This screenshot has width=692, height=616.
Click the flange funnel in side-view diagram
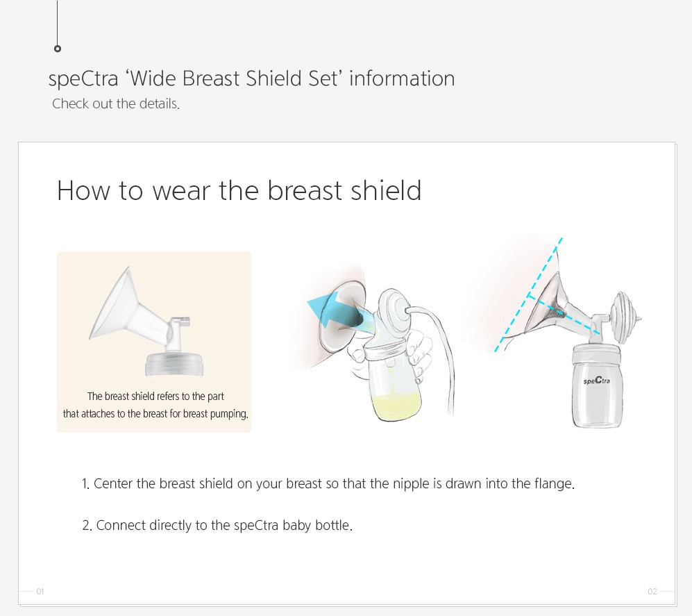(x=547, y=305)
